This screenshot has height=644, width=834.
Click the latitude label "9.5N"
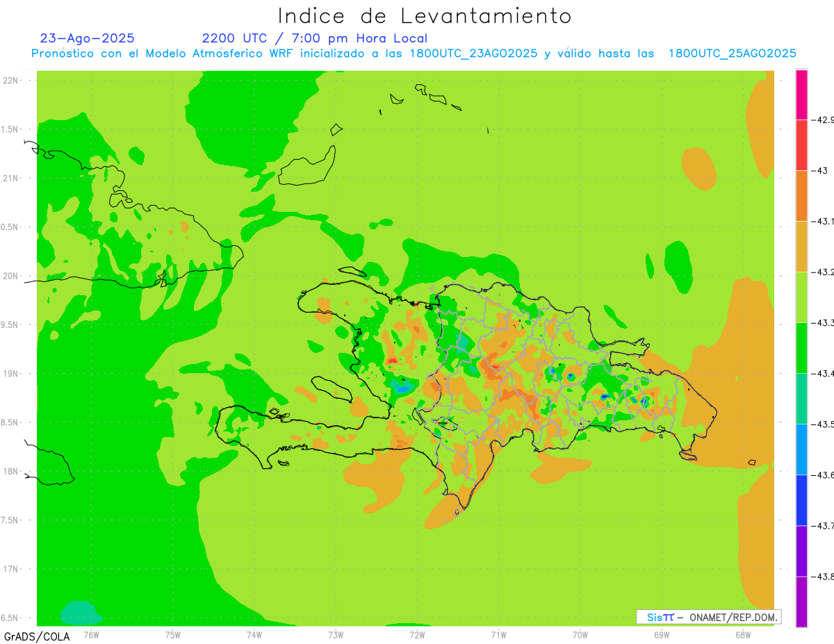click(10, 324)
